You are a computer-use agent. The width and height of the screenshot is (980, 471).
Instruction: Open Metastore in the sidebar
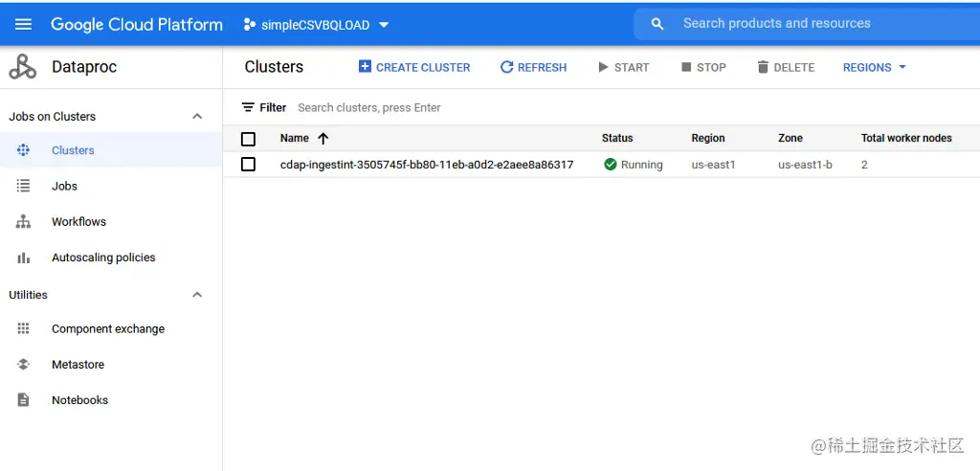pos(78,365)
